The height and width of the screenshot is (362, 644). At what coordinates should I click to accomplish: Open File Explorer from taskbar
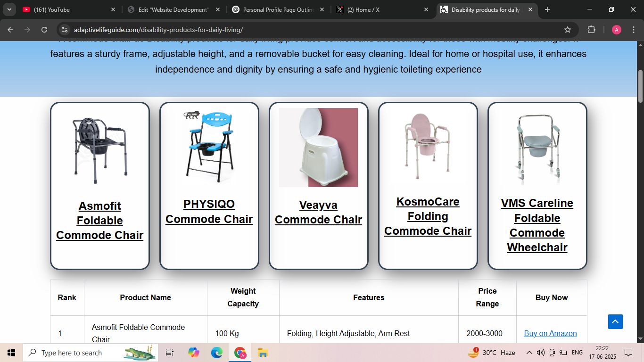pyautogui.click(x=263, y=353)
